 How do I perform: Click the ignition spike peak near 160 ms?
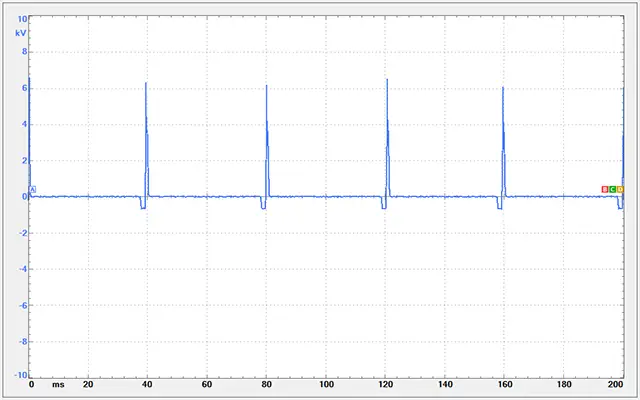tap(503, 88)
